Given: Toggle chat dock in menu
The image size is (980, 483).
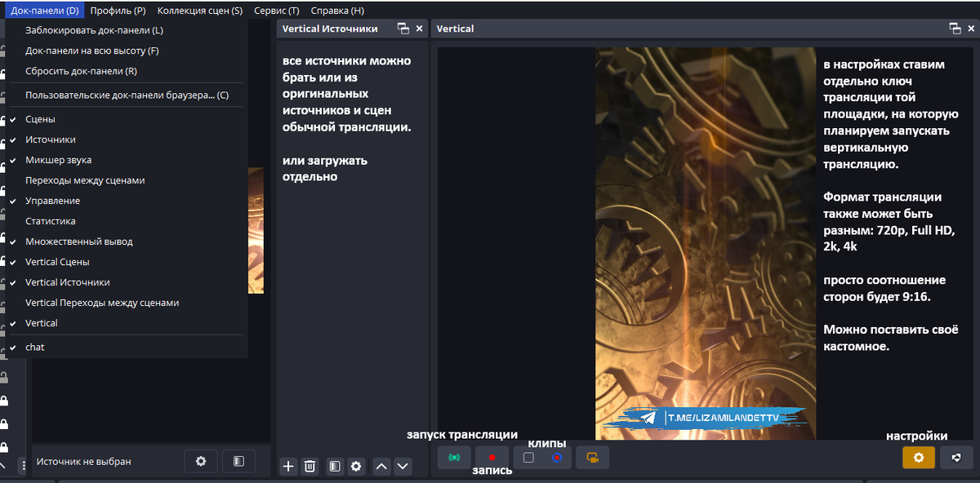Looking at the screenshot, I should tap(127, 347).
